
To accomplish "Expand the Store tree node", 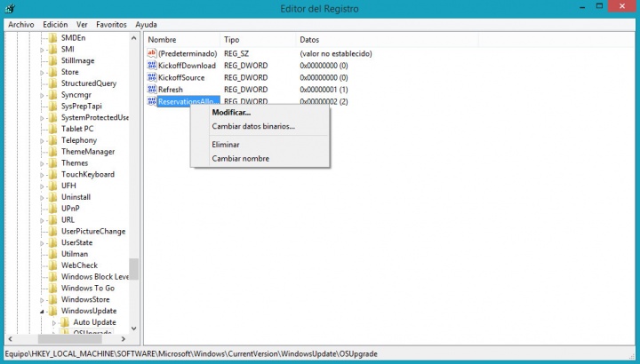I will pos(42,73).
